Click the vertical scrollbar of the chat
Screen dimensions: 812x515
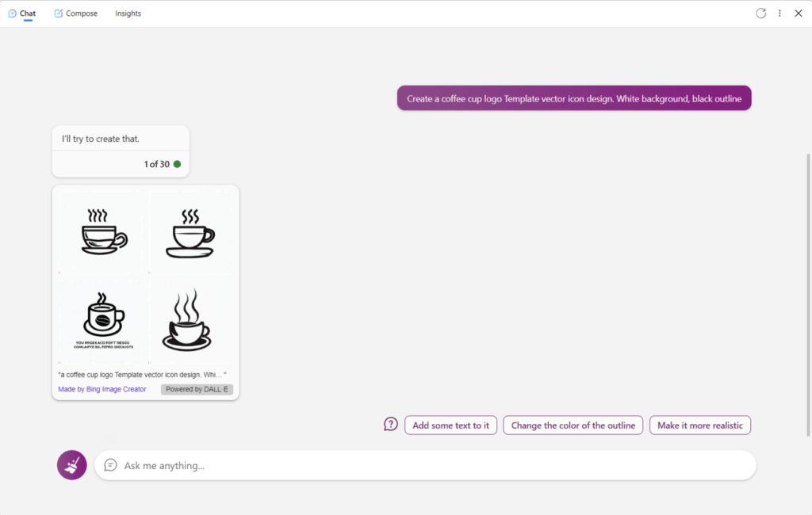[x=808, y=295]
